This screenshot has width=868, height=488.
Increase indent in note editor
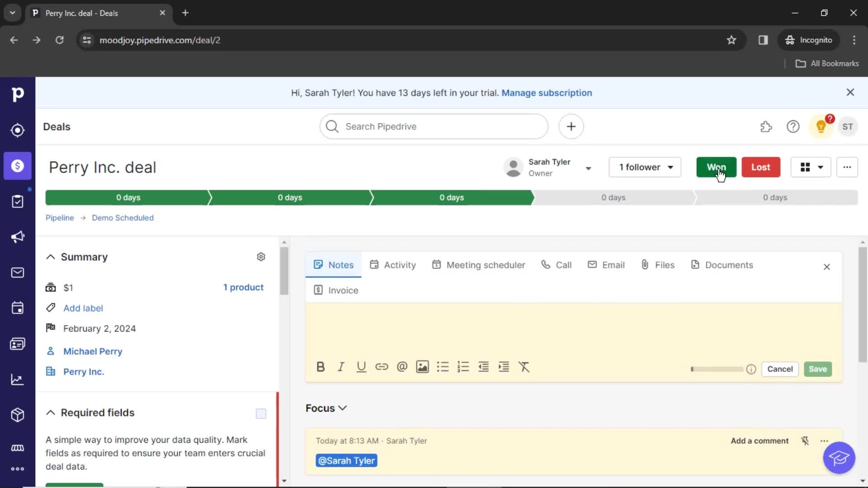[504, 367]
